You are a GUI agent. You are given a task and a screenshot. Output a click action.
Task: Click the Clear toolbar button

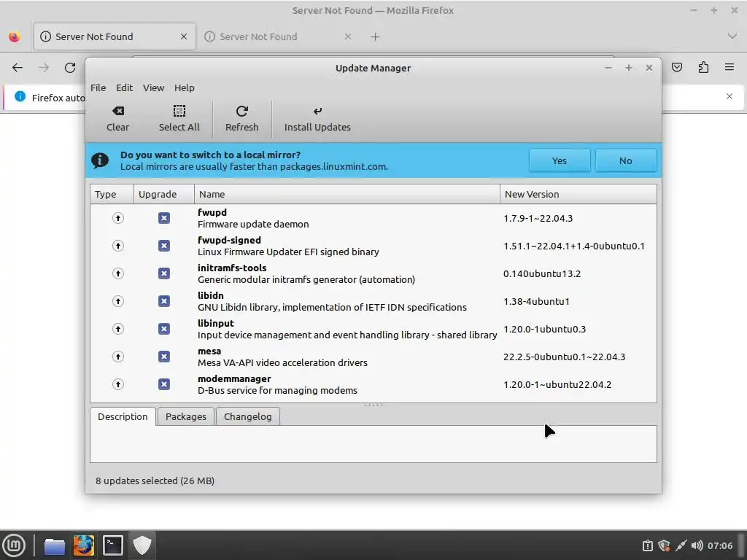point(117,119)
